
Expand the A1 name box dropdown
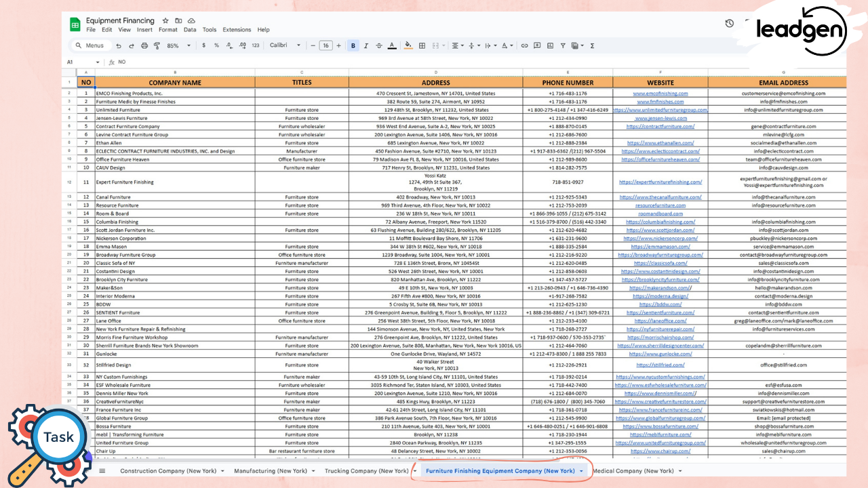[98, 62]
